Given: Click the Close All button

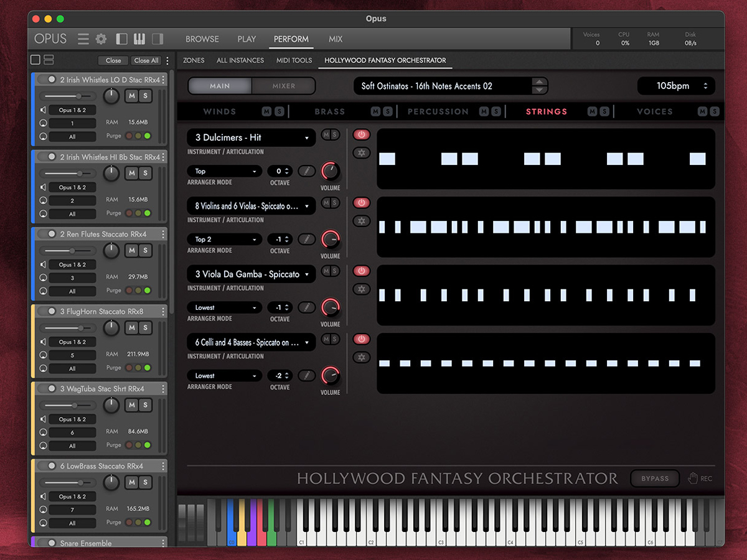Looking at the screenshot, I should [x=146, y=60].
